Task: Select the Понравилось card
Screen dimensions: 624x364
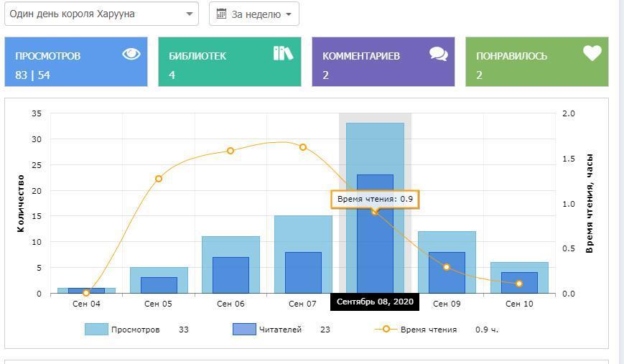Action: 536,62
